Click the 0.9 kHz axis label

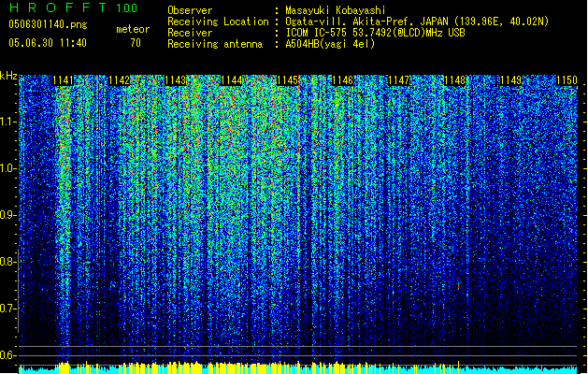(x=8, y=215)
